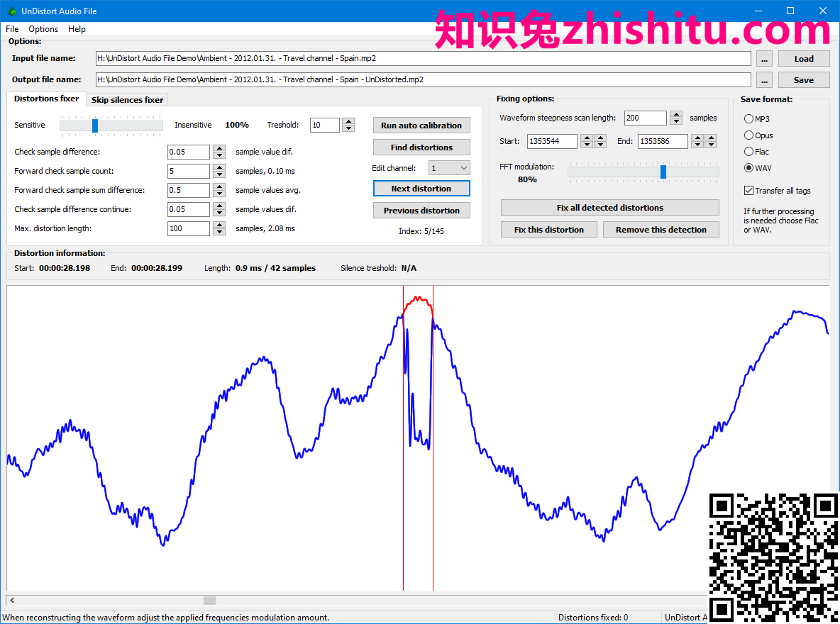Decrease Check sample difference continue value
The image size is (840, 624).
(219, 213)
